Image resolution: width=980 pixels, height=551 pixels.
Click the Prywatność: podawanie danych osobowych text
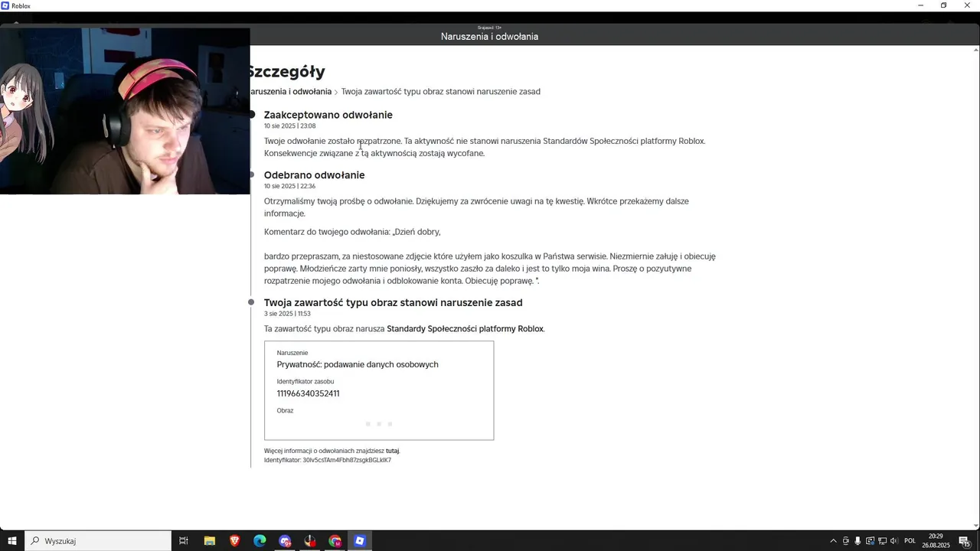point(358,364)
